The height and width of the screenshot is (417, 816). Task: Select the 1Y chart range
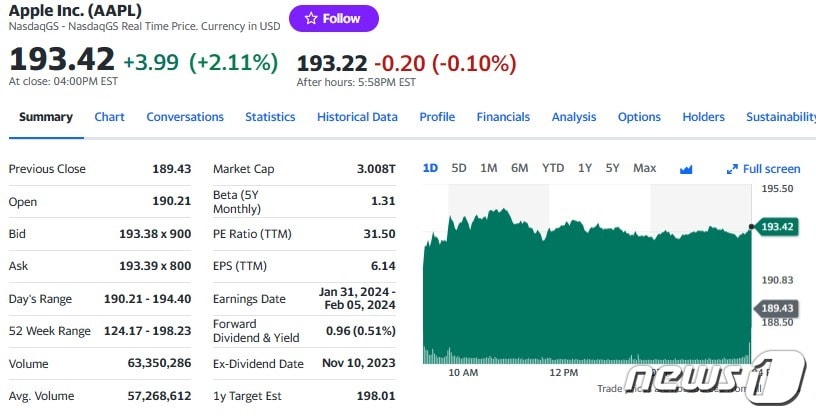(x=585, y=168)
